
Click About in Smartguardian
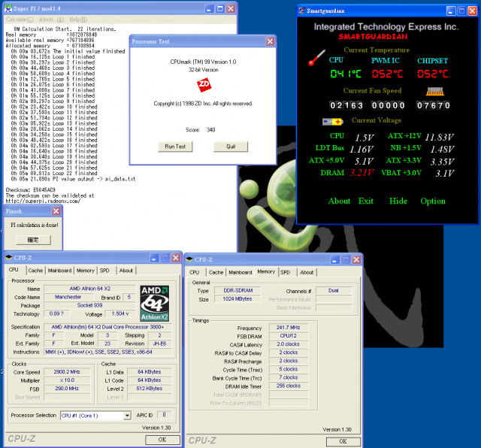(339, 201)
